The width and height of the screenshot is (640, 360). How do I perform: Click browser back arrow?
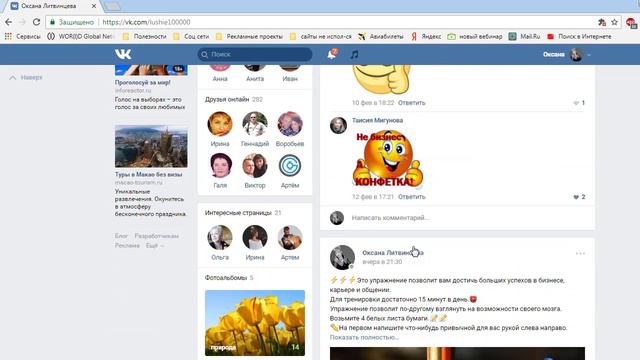pos(9,22)
